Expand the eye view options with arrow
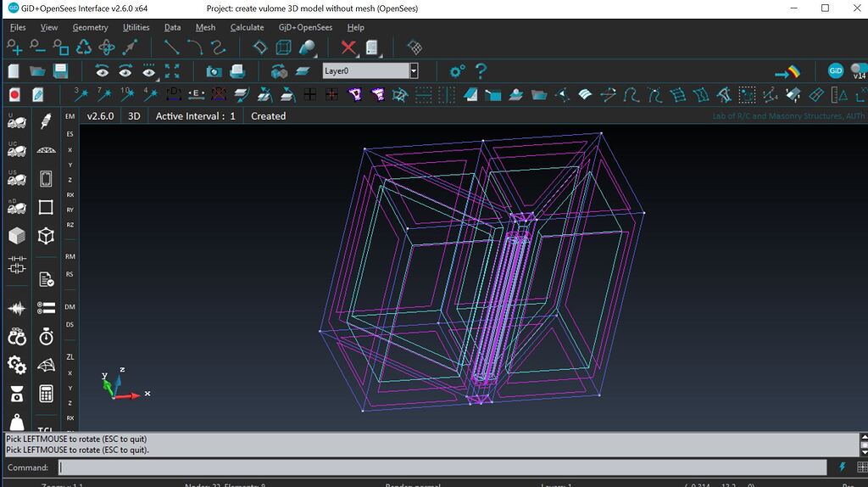Viewport: 868px width, 487px height. [x=149, y=71]
